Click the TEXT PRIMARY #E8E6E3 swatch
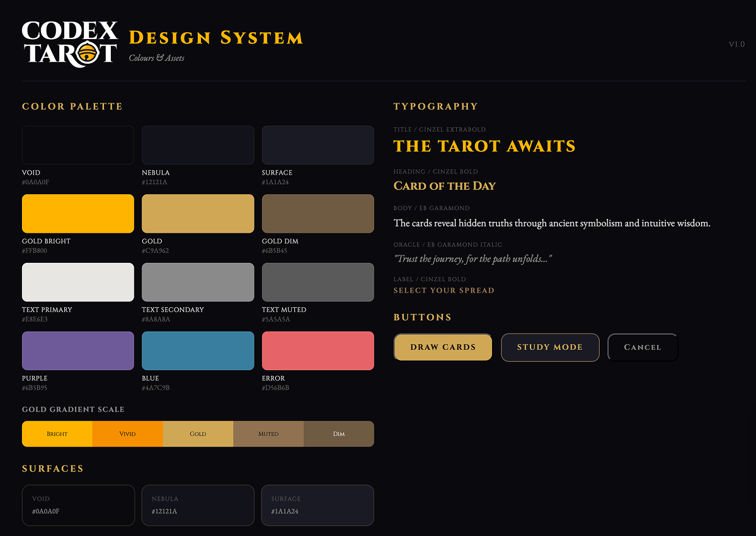This screenshot has height=536, width=756. [x=77, y=282]
